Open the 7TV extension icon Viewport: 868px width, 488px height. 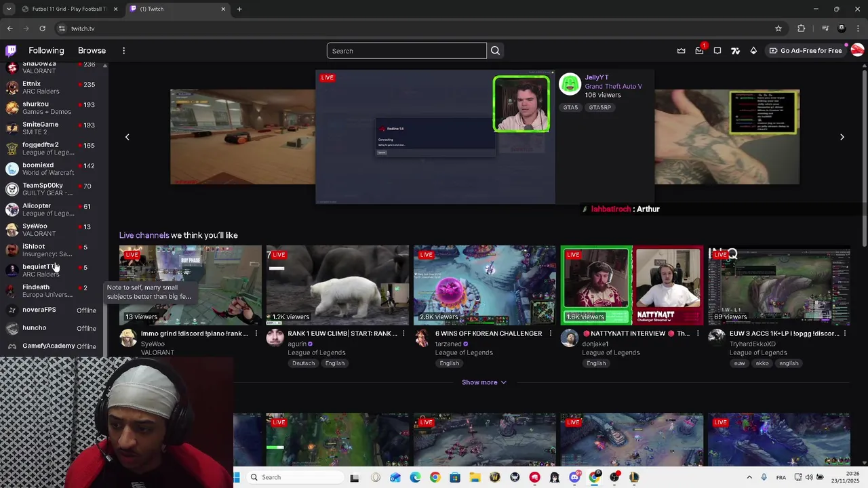[x=735, y=51]
